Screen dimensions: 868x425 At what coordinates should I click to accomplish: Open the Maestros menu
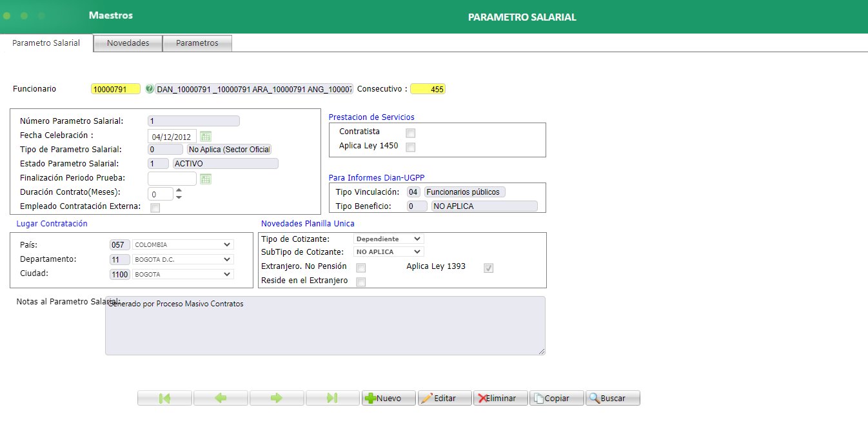point(111,15)
